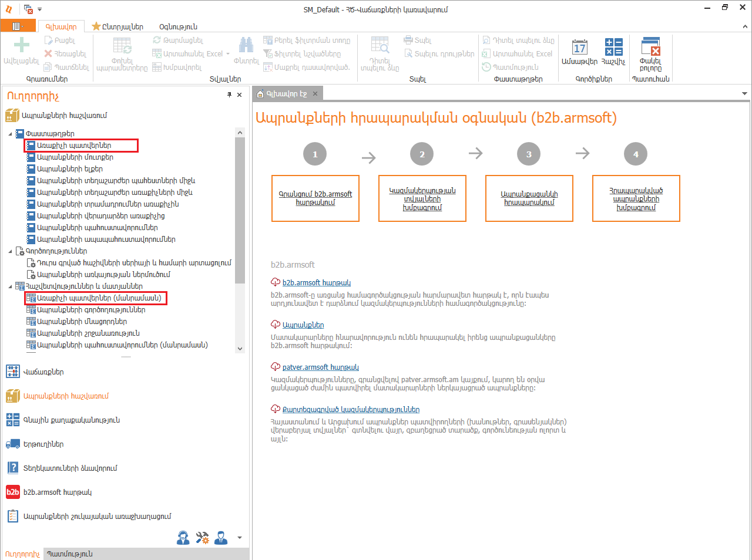Open the orange application file menu
This screenshot has width=752, height=560.
coord(18,26)
